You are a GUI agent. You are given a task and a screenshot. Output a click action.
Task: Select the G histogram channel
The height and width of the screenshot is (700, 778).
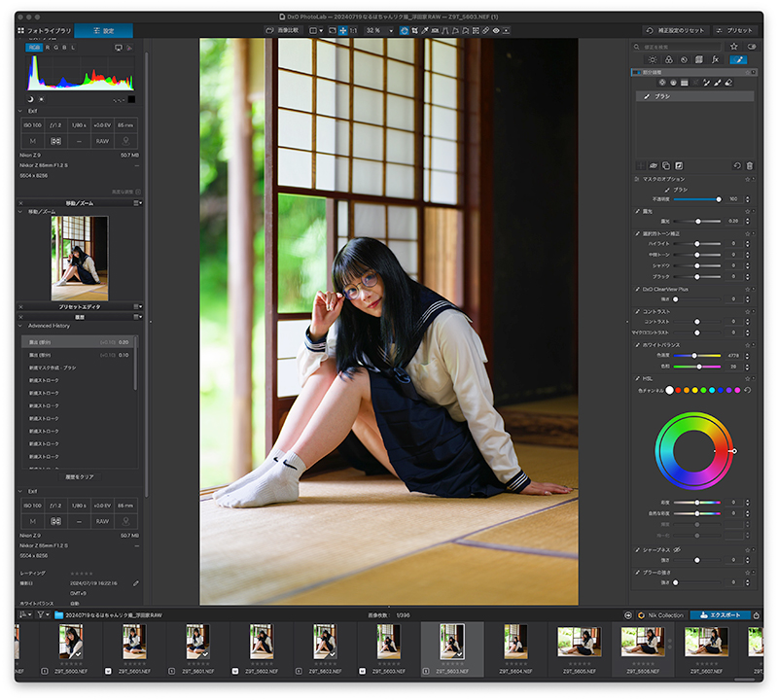[56, 48]
